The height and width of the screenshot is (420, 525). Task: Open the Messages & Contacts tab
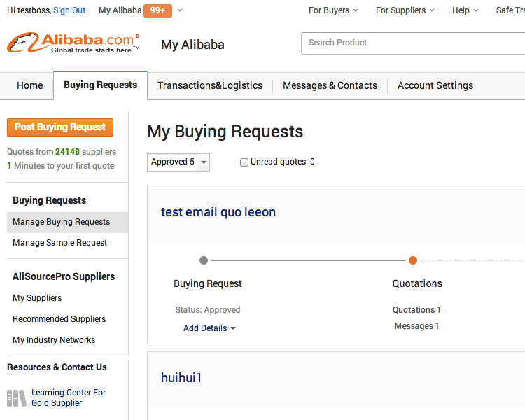point(330,85)
